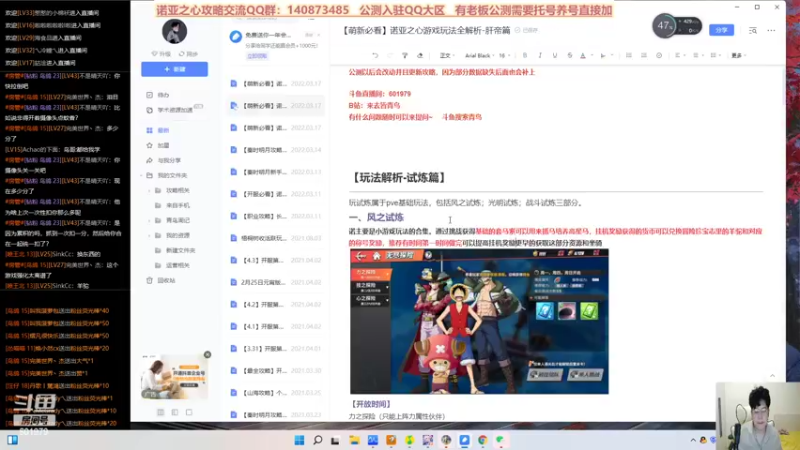
Task: Expand the font color dropdown arrow
Action: (591, 55)
